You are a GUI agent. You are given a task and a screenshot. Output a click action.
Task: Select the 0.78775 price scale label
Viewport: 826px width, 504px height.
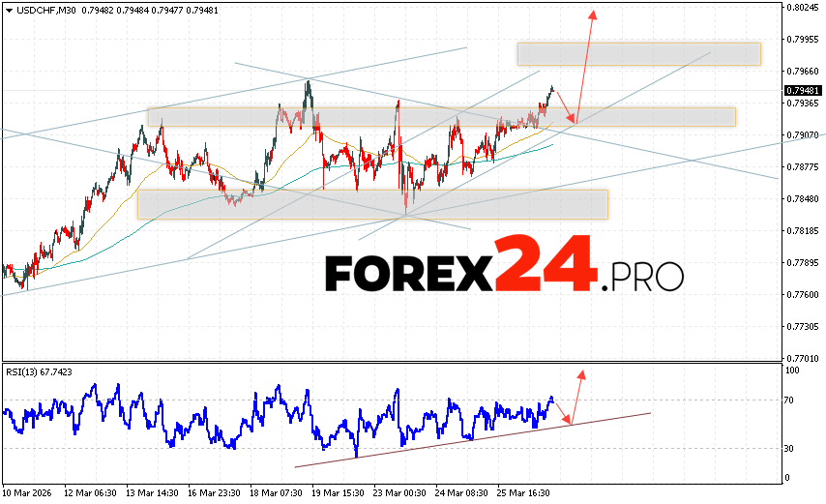802,167
